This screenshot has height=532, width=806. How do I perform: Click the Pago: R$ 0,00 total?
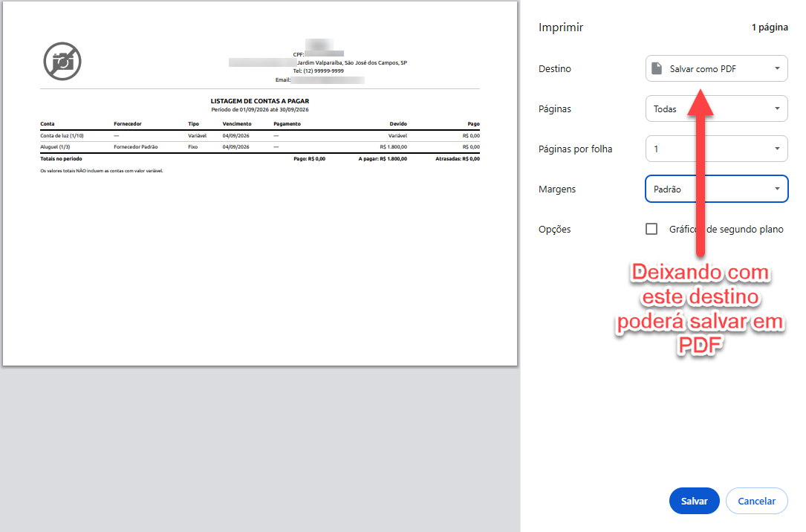pyautogui.click(x=310, y=159)
